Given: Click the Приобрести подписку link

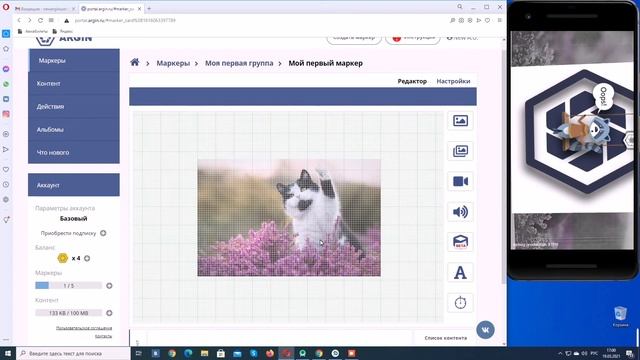Looking at the screenshot, I should [68, 233].
